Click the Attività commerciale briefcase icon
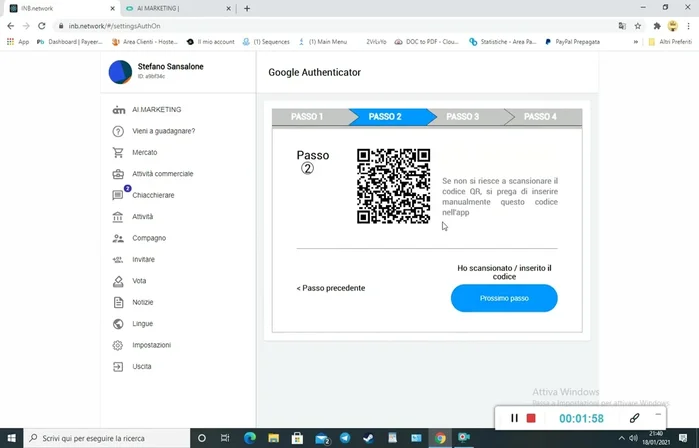This screenshot has width=699, height=448. (x=118, y=174)
